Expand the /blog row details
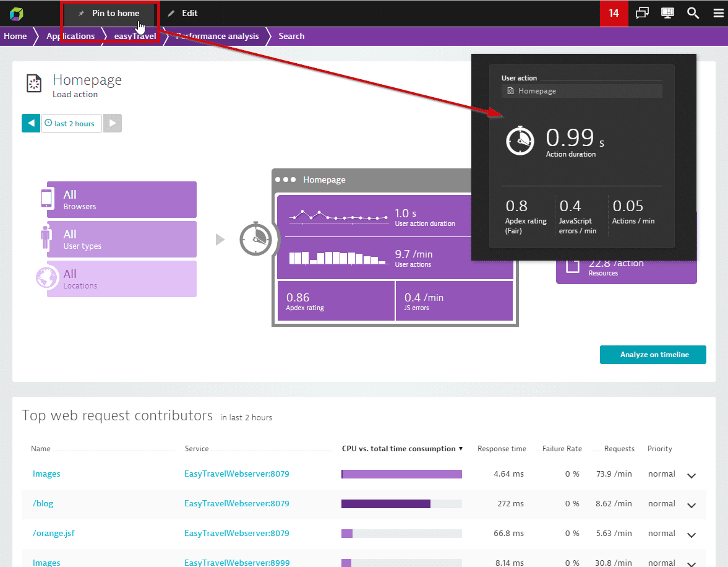This screenshot has height=567, width=728. click(x=692, y=505)
